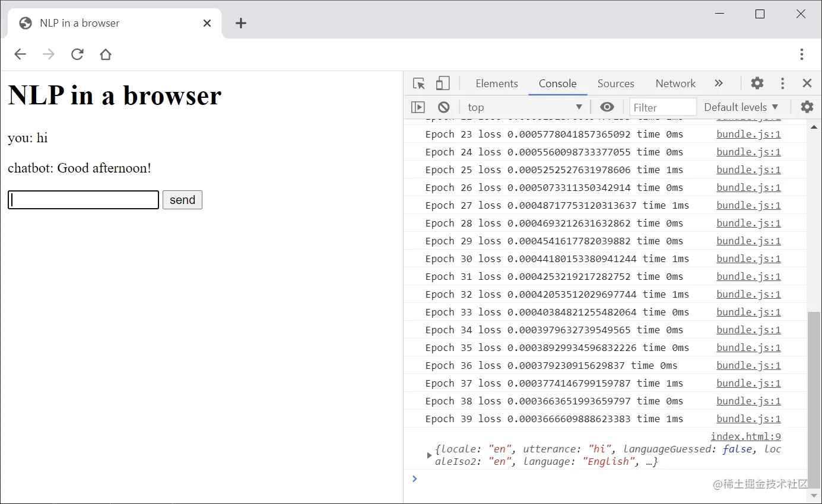822x504 pixels.
Task: Open bundle.js:1 link for Epoch 23
Action: [x=748, y=134]
